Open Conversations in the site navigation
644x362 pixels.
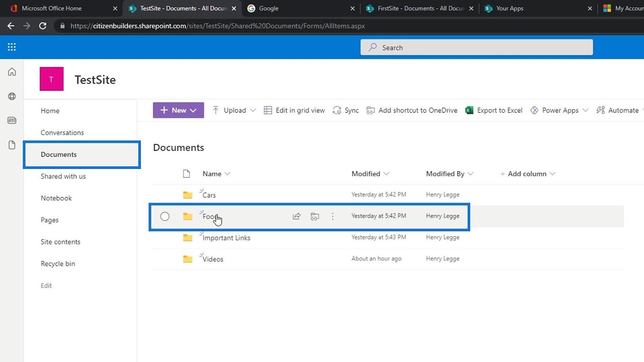(x=62, y=133)
